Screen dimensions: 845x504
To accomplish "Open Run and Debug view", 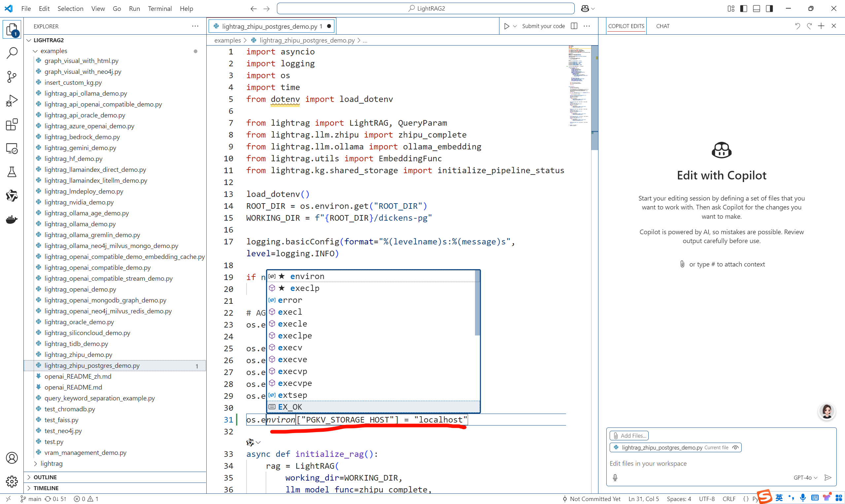I will [12, 101].
